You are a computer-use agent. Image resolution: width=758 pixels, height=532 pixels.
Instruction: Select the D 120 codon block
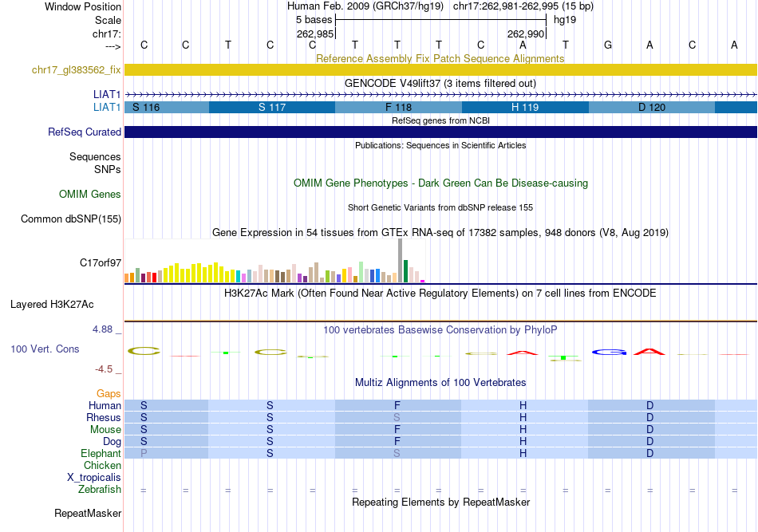(652, 107)
